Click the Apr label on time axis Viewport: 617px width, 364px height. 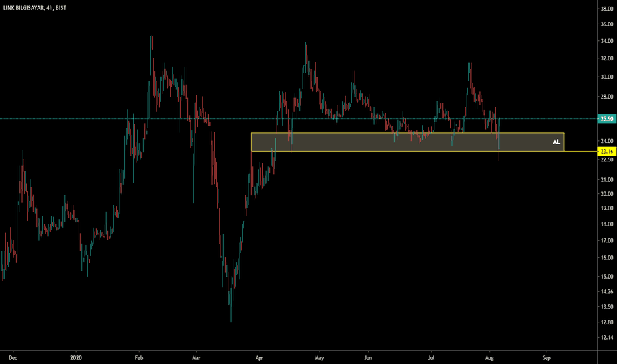coord(259,358)
